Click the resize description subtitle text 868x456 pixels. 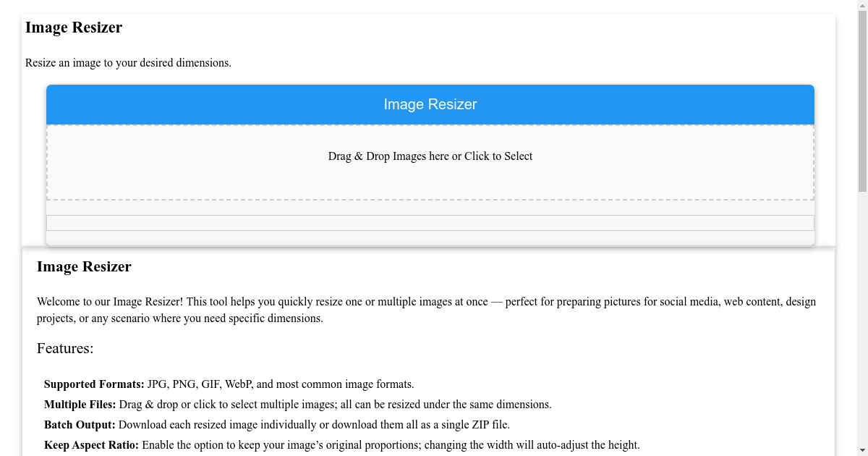click(129, 63)
